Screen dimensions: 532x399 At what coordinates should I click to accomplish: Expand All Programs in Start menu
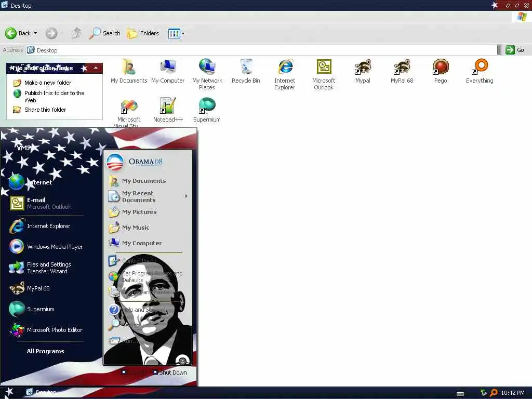[x=46, y=351]
